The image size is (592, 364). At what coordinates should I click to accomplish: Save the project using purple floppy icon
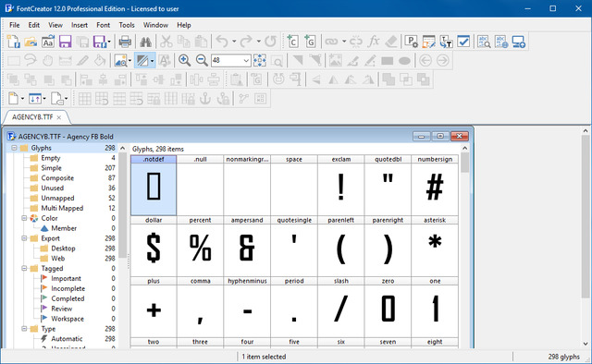(x=65, y=42)
